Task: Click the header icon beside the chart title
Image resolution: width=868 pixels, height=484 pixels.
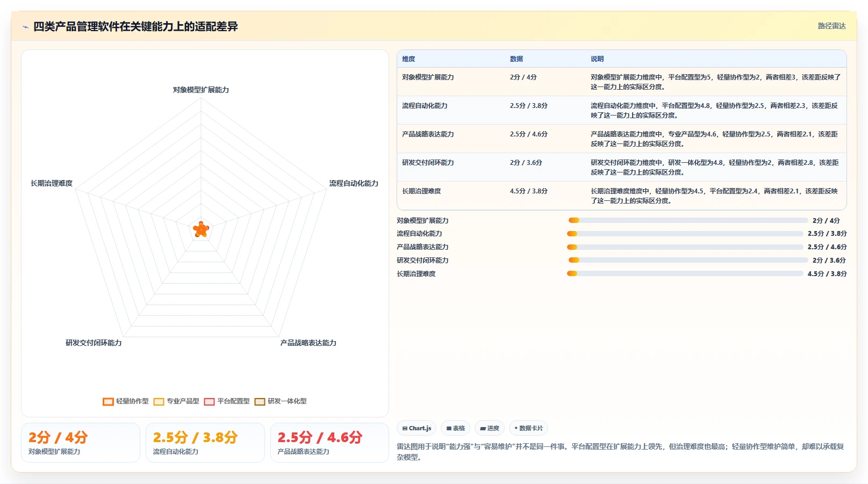Action: 25,27
